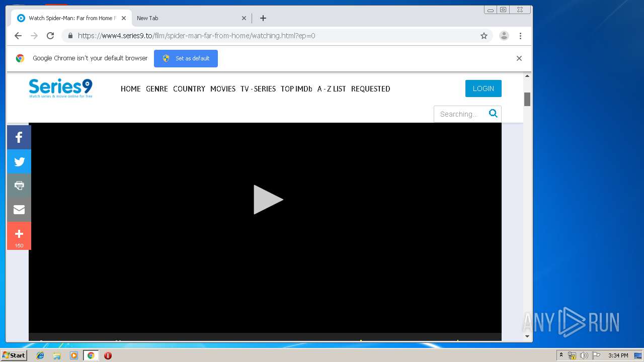Click the email share sidebar icon
This screenshot has height=362, width=644.
coord(19,210)
